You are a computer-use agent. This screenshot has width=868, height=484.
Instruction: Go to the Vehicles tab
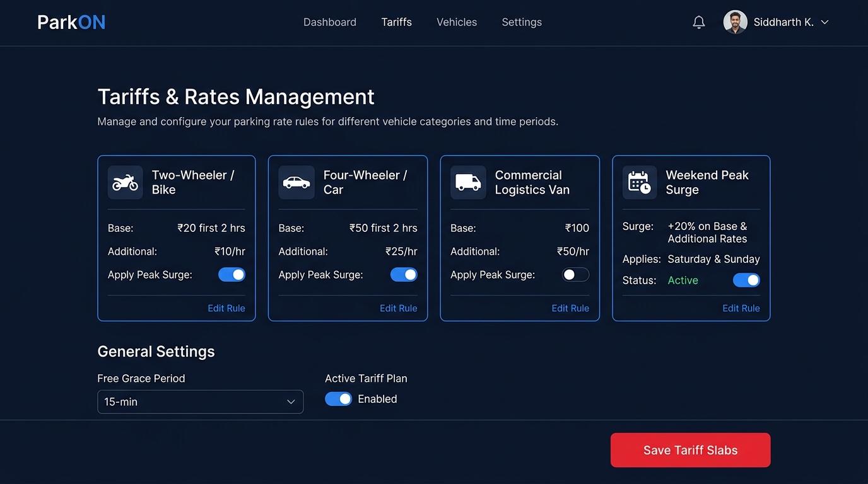[x=457, y=22]
